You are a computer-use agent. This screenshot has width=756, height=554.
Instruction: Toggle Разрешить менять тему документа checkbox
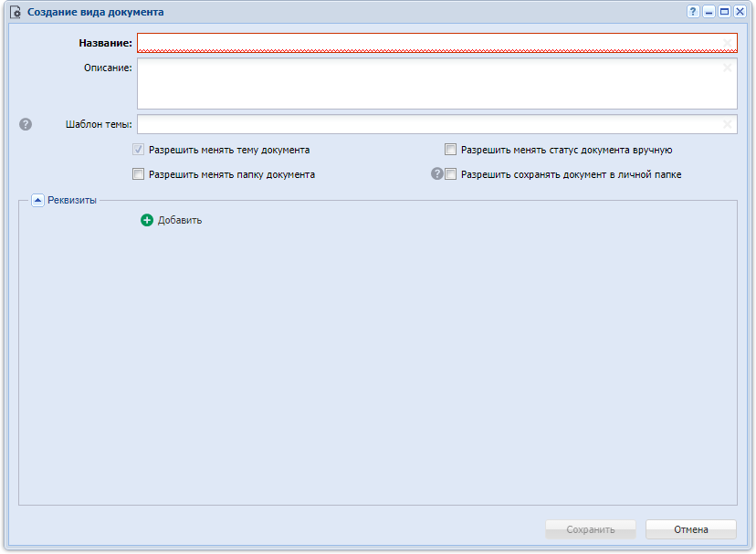coord(139,150)
